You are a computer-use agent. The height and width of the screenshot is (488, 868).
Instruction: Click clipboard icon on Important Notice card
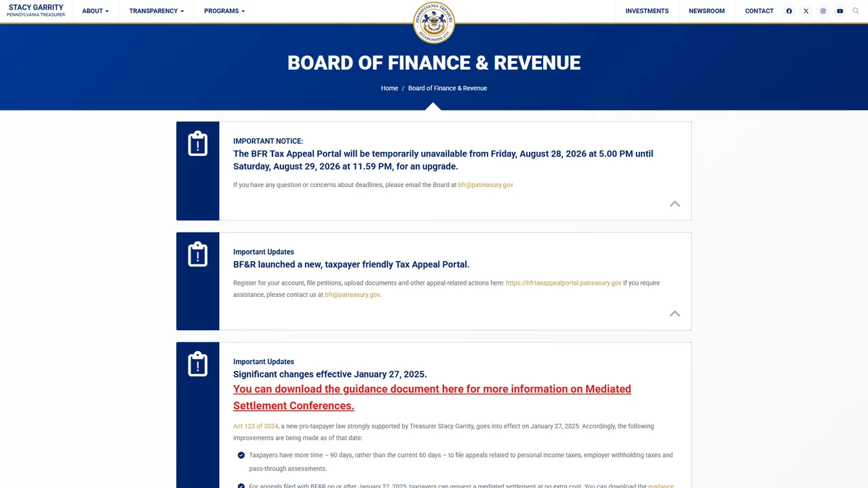197,143
